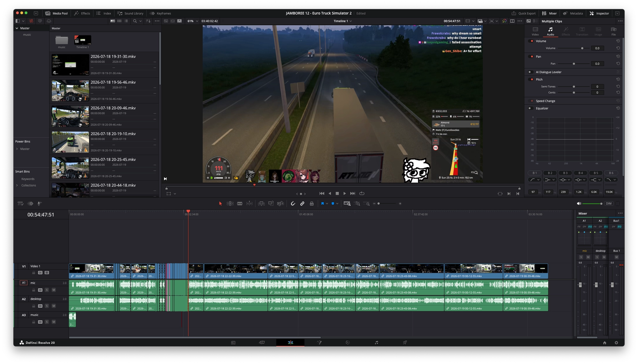This screenshot has height=364, width=638.
Task: Add a blue marker on the timeline
Action: click(333, 203)
